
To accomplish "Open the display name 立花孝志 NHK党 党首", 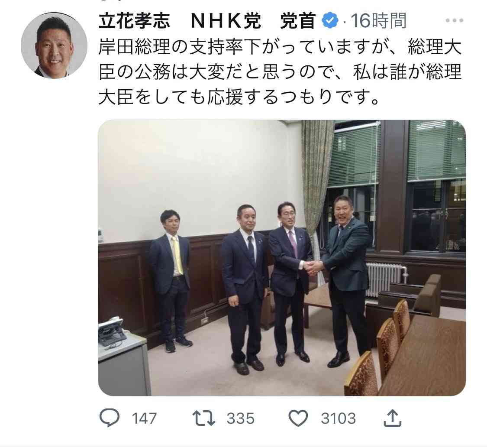I will coord(207,21).
